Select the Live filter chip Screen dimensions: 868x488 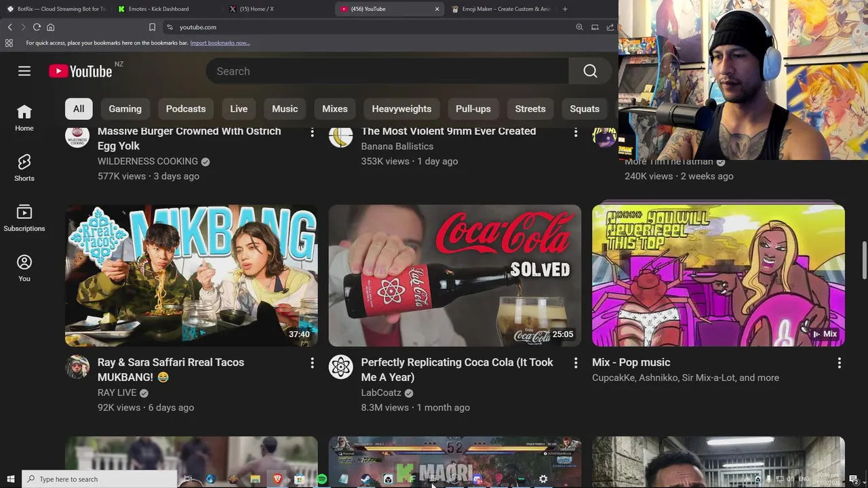(x=239, y=108)
